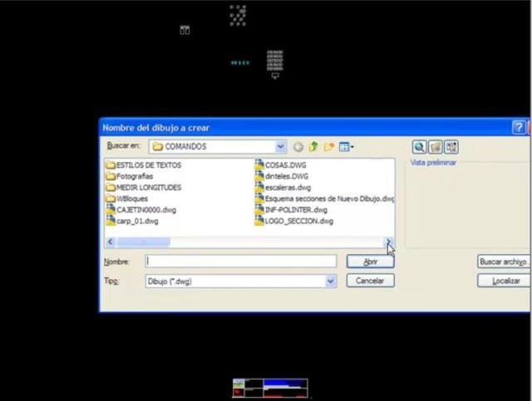Image resolution: width=532 pixels, height=401 pixels.
Task: Click the Abrir button
Action: (370, 262)
